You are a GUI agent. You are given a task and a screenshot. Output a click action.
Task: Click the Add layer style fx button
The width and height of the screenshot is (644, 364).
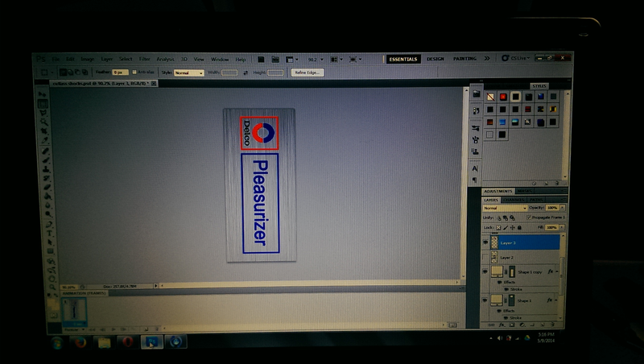502,325
